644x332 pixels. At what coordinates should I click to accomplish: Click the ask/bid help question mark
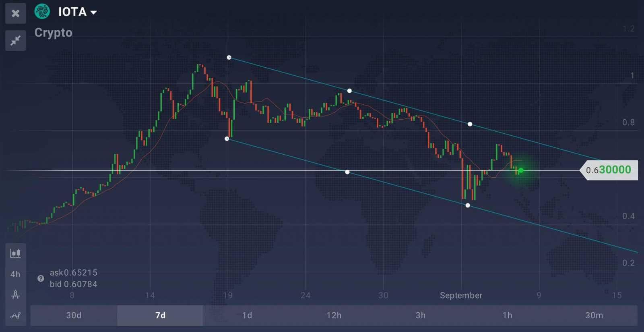(x=41, y=278)
